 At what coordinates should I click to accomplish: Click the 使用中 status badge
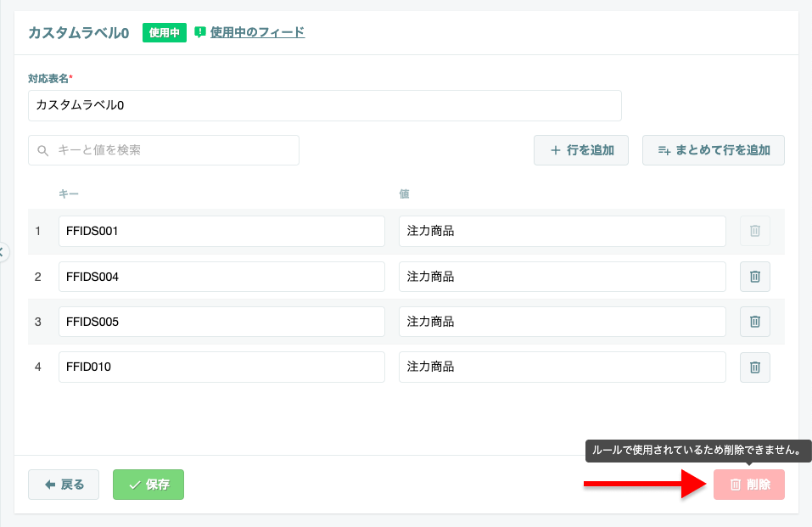pos(164,32)
